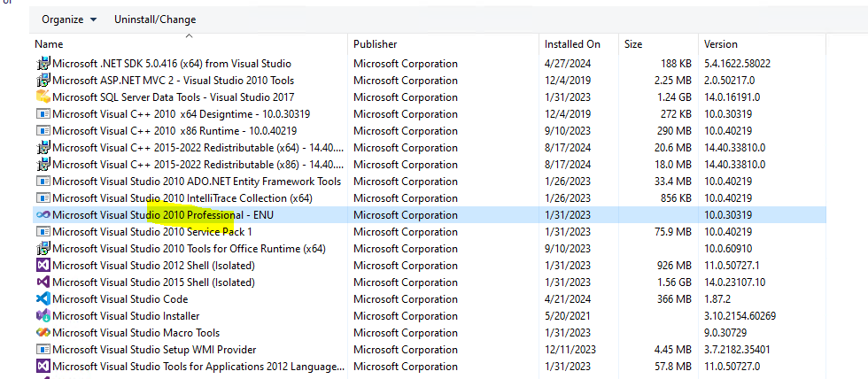The image size is (868, 379).
Task: Select the Microsoft Visual Studio Installer entry
Action: point(126,316)
